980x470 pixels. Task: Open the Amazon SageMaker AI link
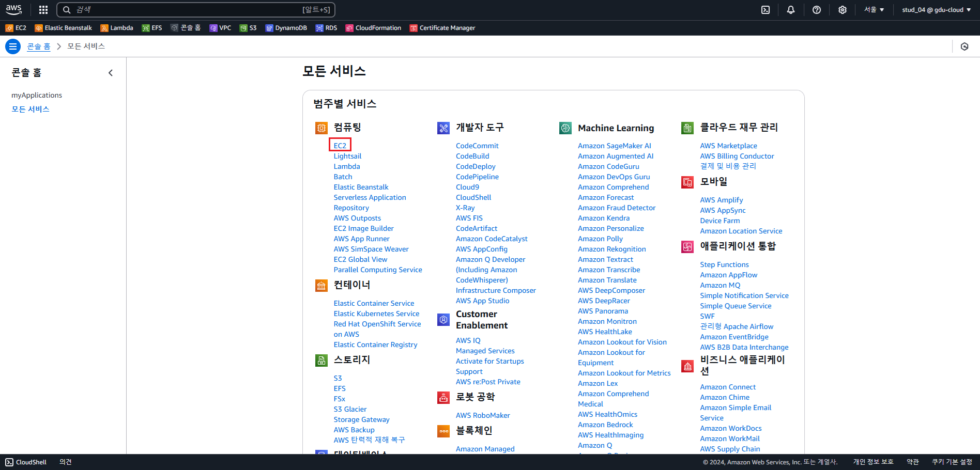(615, 146)
